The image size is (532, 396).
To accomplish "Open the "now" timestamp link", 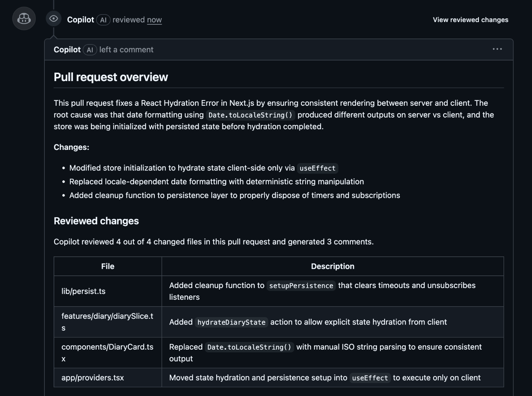I will click(x=154, y=20).
